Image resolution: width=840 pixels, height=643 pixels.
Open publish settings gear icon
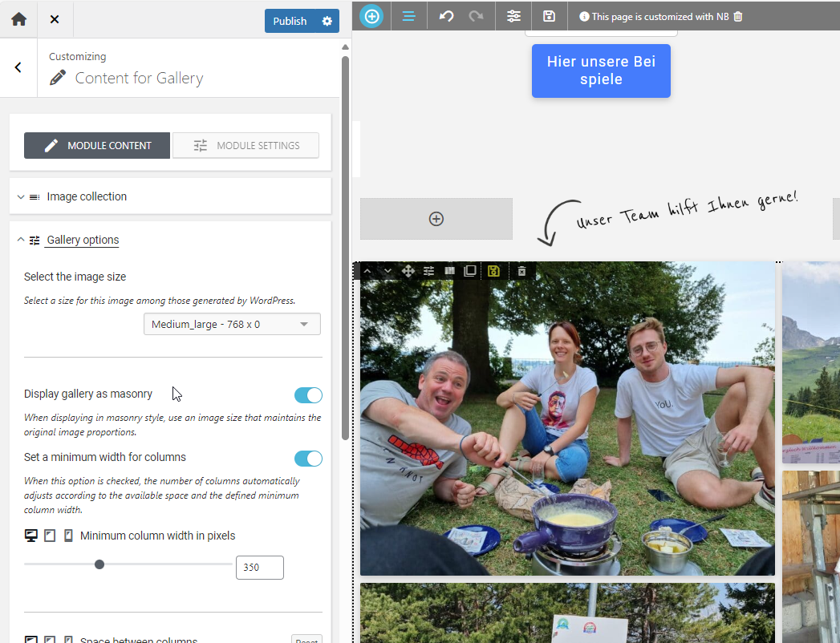click(x=327, y=21)
